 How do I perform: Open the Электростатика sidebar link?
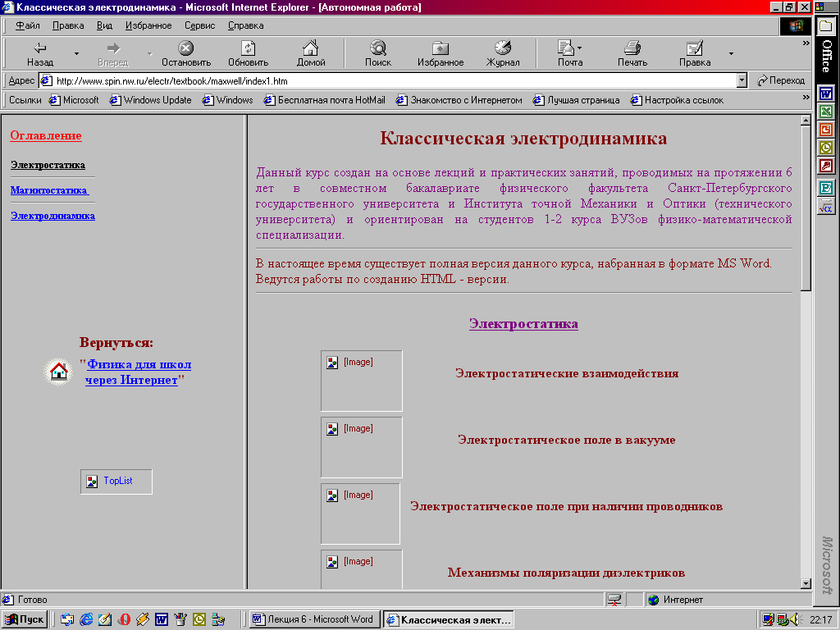[x=48, y=165]
